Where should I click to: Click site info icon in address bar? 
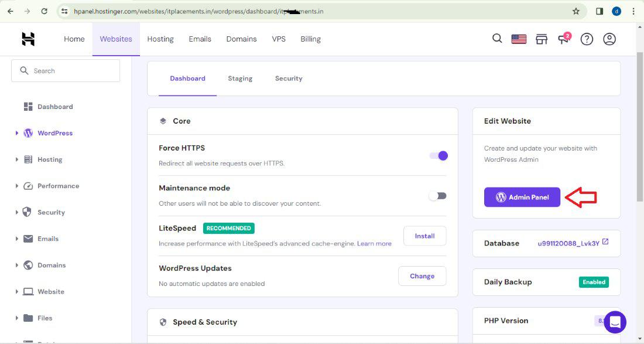coord(64,11)
